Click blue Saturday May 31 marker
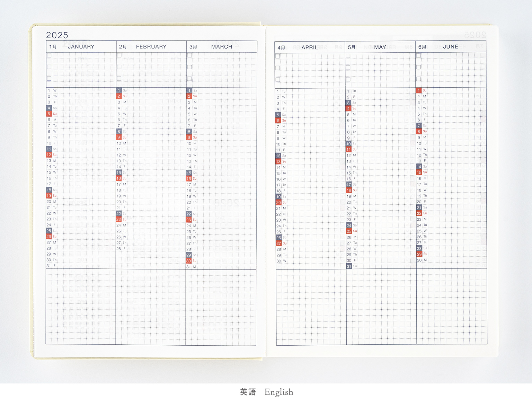The width and height of the screenshot is (532, 399). [349, 266]
